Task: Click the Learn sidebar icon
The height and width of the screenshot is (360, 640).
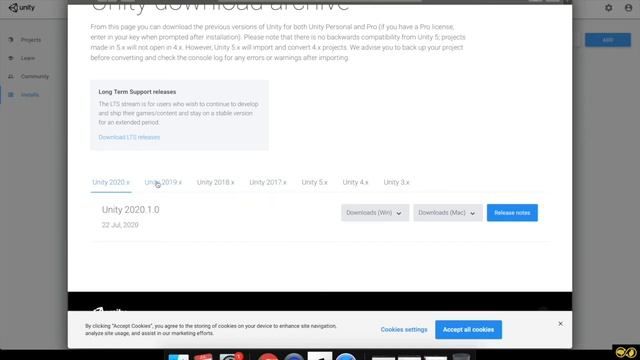Action: pos(11,58)
